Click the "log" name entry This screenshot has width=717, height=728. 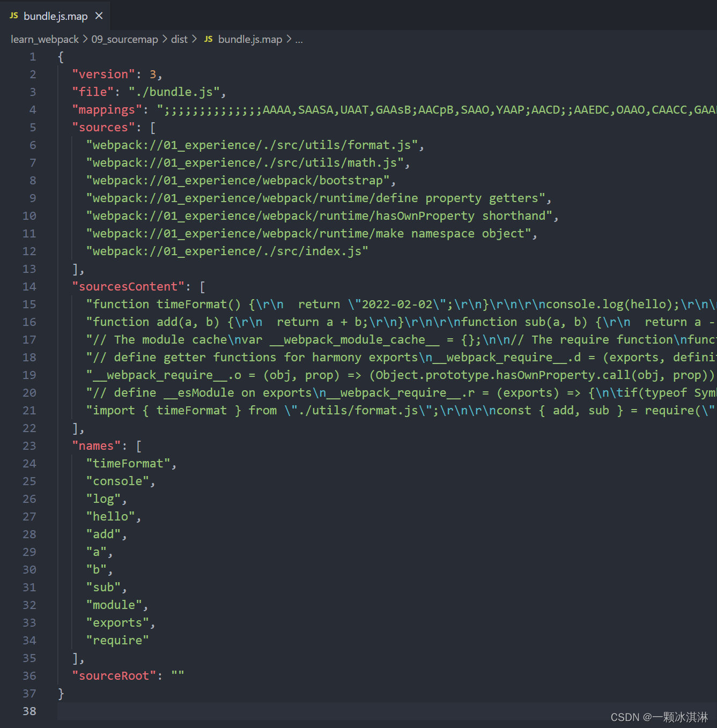(x=104, y=499)
